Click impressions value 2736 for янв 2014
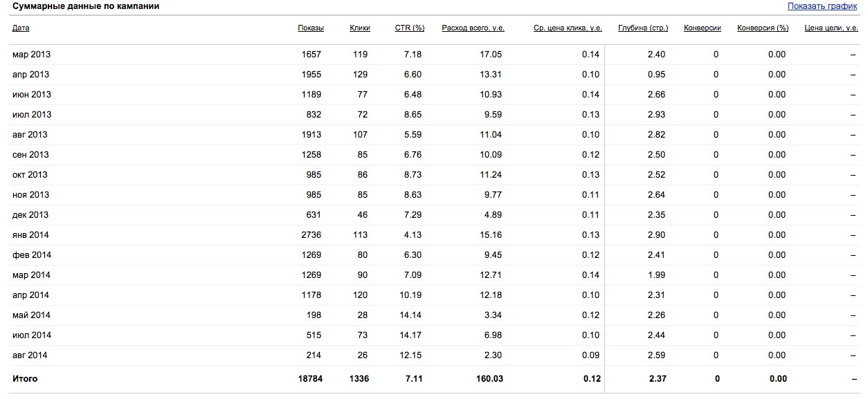Image resolution: width=868 pixels, height=399 pixels. point(311,235)
